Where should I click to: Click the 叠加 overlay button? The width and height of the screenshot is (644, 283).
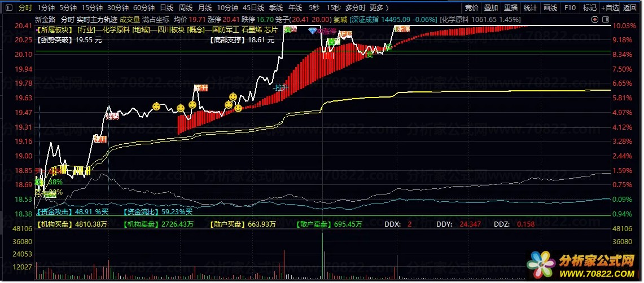click(x=491, y=7)
